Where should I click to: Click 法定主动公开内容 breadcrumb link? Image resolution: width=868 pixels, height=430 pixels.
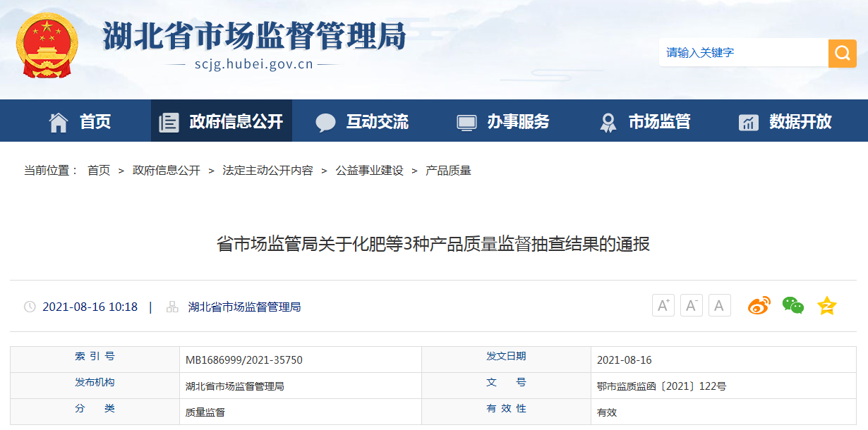tap(267, 171)
